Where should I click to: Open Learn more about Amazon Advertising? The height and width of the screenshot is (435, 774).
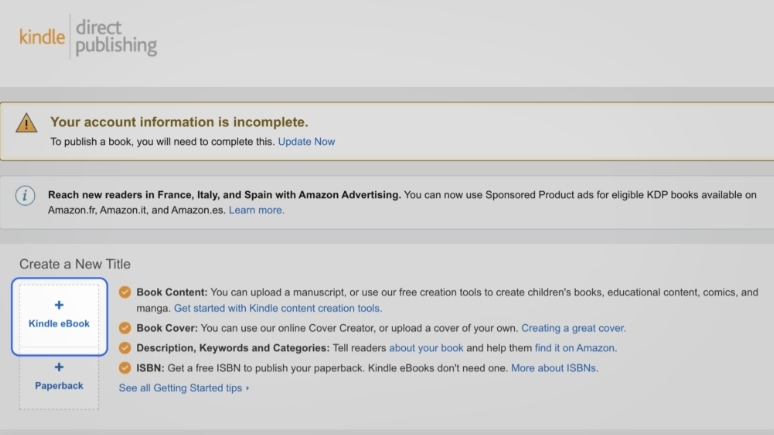coord(256,210)
